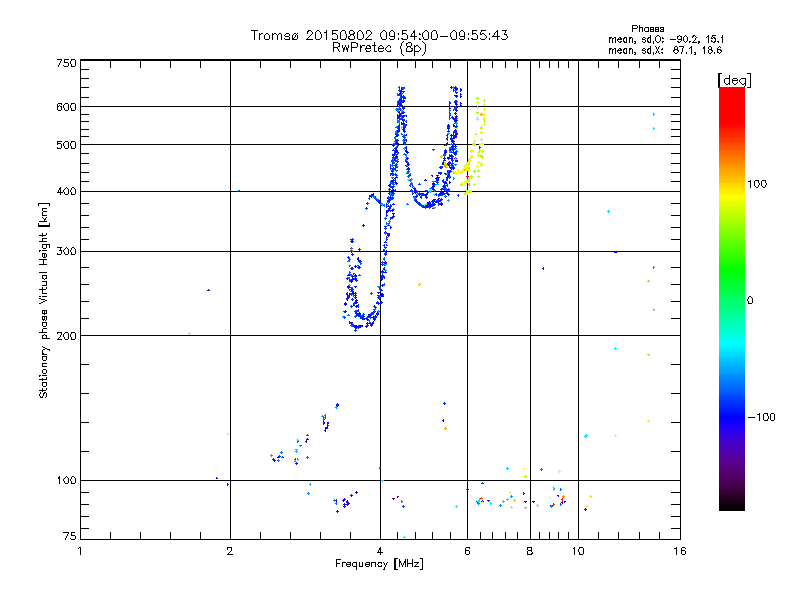Select the 'RwPretec (8p)' subtitle

click(x=379, y=48)
